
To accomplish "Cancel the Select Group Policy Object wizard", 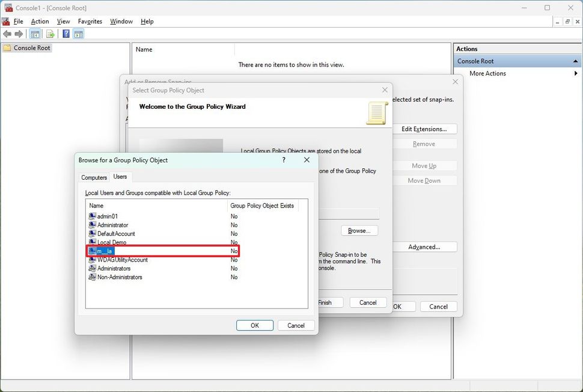I will click(x=367, y=302).
